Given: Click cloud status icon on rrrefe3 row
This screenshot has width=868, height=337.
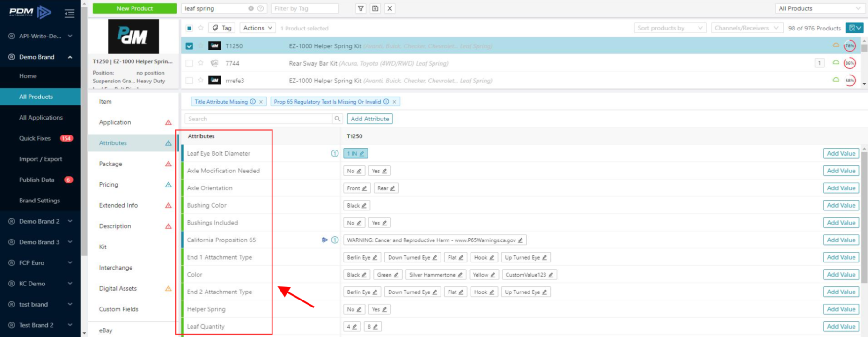Looking at the screenshot, I should pos(836,80).
